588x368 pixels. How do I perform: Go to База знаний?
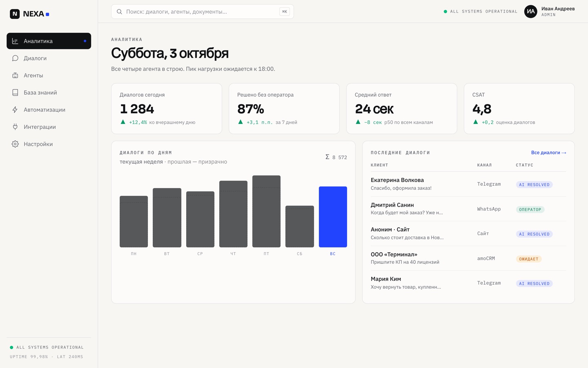click(x=49, y=92)
